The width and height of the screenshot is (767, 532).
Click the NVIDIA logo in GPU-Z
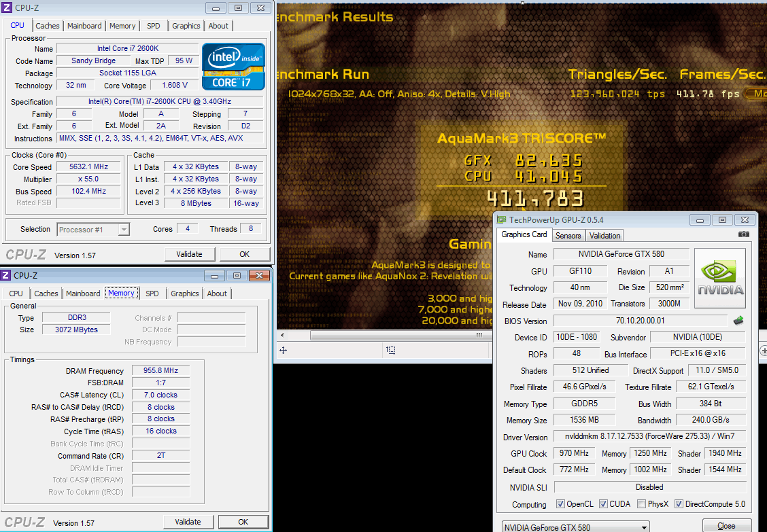click(x=720, y=278)
